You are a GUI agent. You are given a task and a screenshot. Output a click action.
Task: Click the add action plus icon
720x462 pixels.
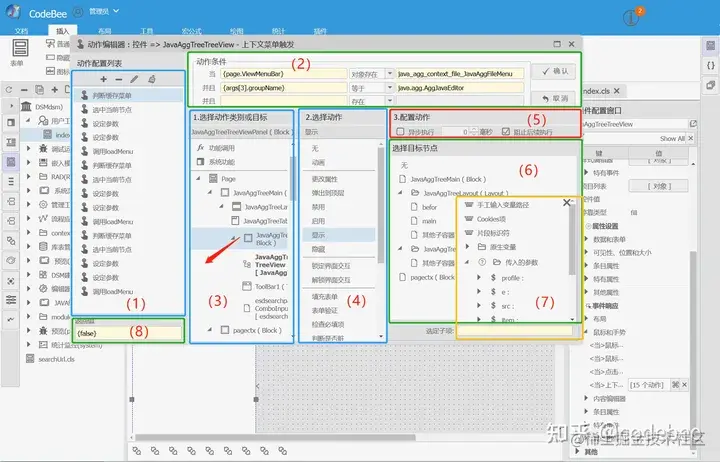point(104,79)
